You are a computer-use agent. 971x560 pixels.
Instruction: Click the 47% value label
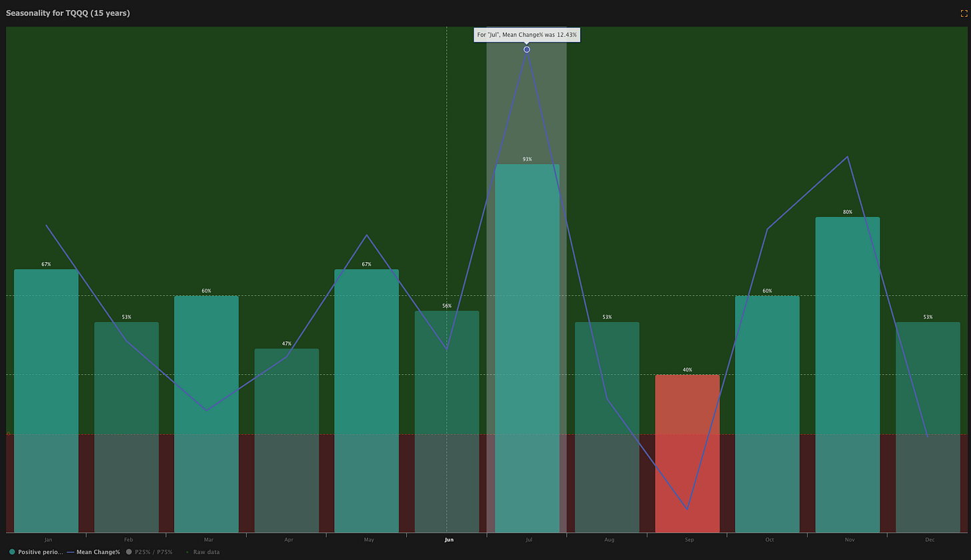point(287,344)
